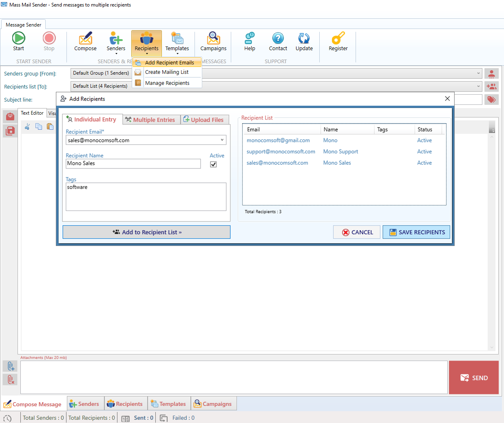
Task: Click the red SEND button
Action: pos(474,377)
